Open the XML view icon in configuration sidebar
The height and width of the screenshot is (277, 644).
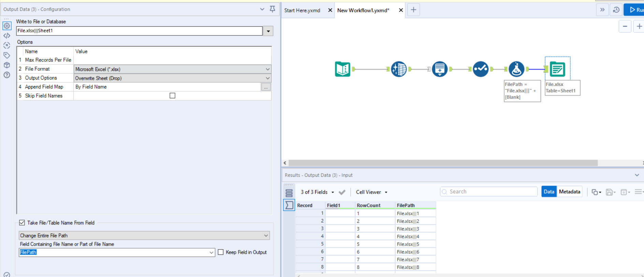pyautogui.click(x=7, y=35)
